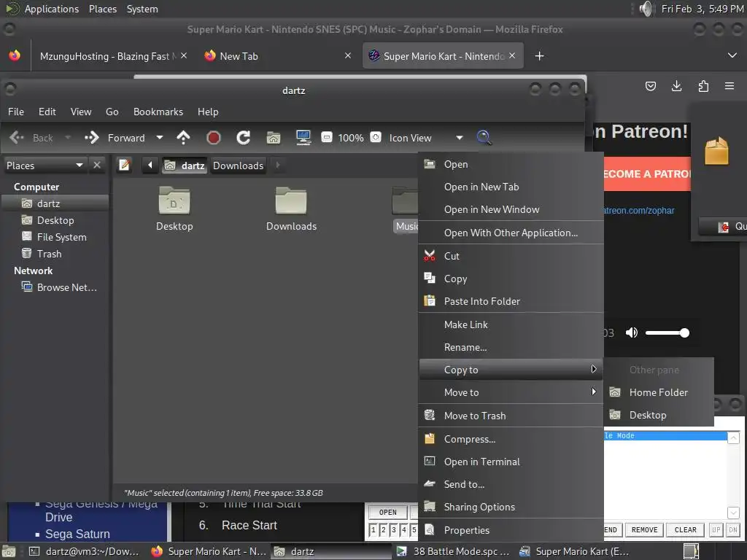The width and height of the screenshot is (747, 560).
Task: Open a new Firefox tab with plus
Action: click(x=539, y=56)
